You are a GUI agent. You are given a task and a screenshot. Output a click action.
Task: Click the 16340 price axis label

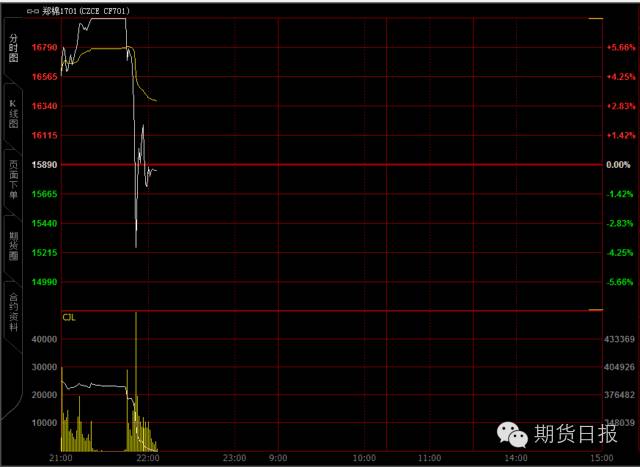(44, 106)
